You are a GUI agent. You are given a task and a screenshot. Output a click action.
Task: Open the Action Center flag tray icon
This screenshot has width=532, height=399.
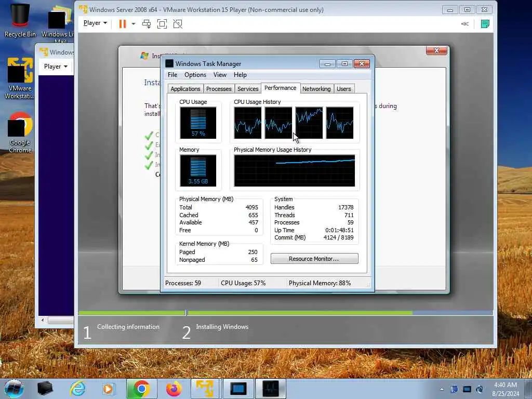click(454, 389)
